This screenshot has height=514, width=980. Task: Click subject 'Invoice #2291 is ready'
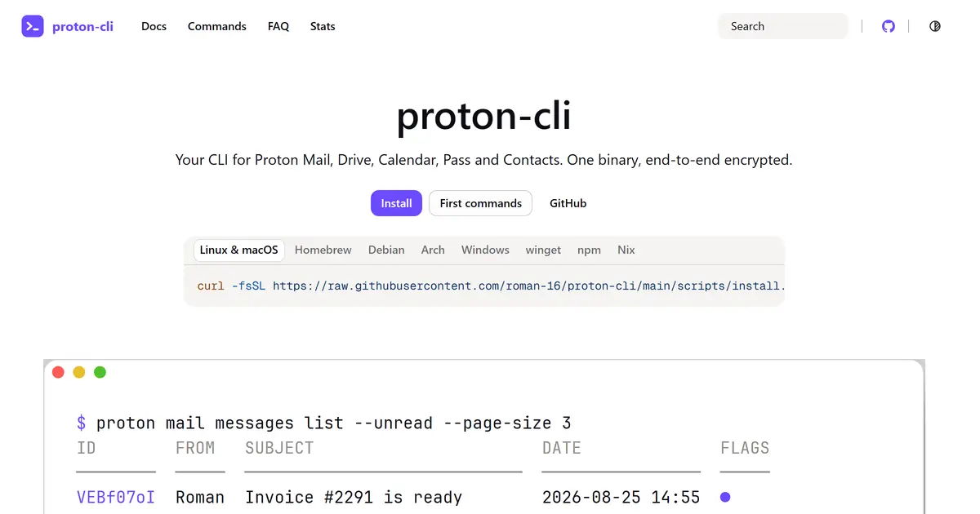(x=354, y=497)
